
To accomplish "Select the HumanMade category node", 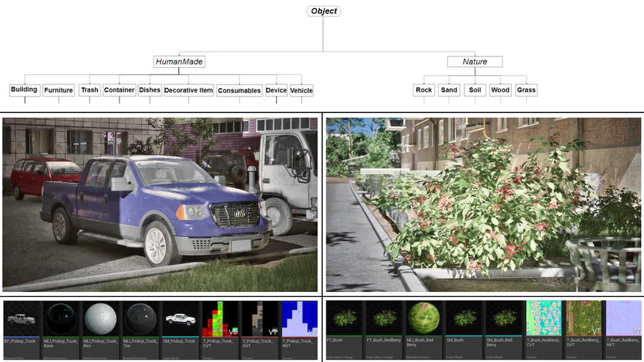I will point(179,62).
